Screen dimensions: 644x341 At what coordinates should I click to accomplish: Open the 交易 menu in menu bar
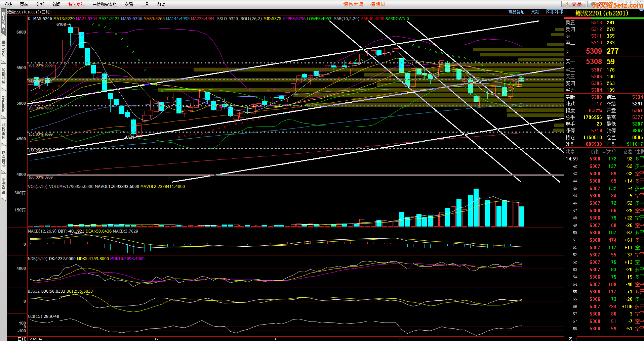[x=129, y=4]
